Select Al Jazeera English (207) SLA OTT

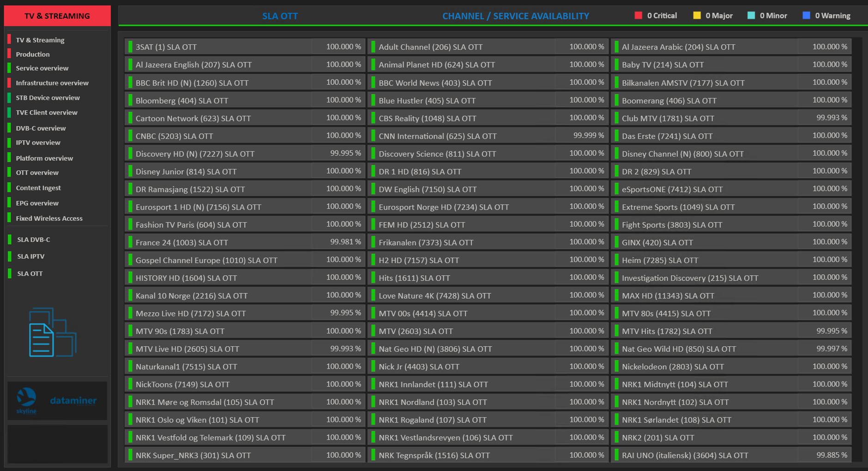click(x=245, y=65)
